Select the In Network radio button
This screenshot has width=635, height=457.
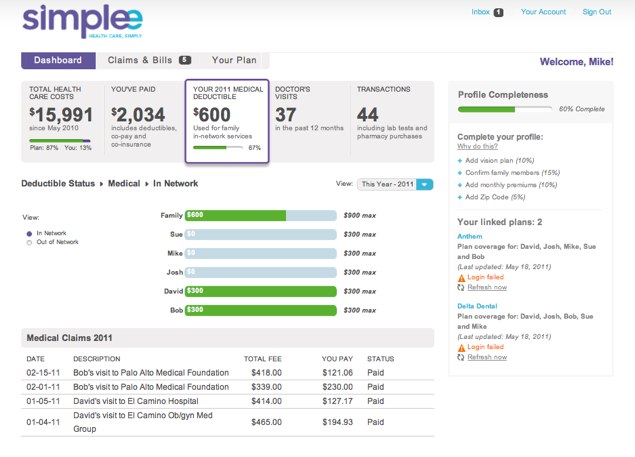[x=30, y=232]
